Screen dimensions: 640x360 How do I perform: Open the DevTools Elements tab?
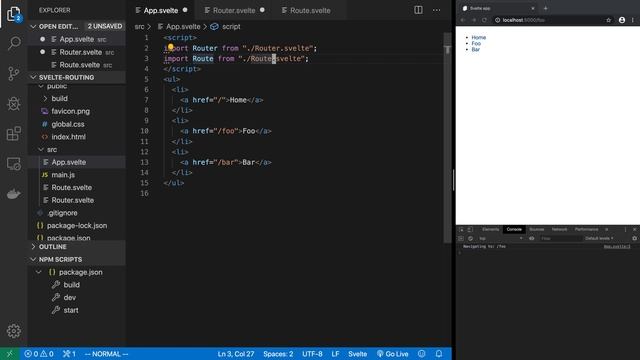(x=490, y=229)
